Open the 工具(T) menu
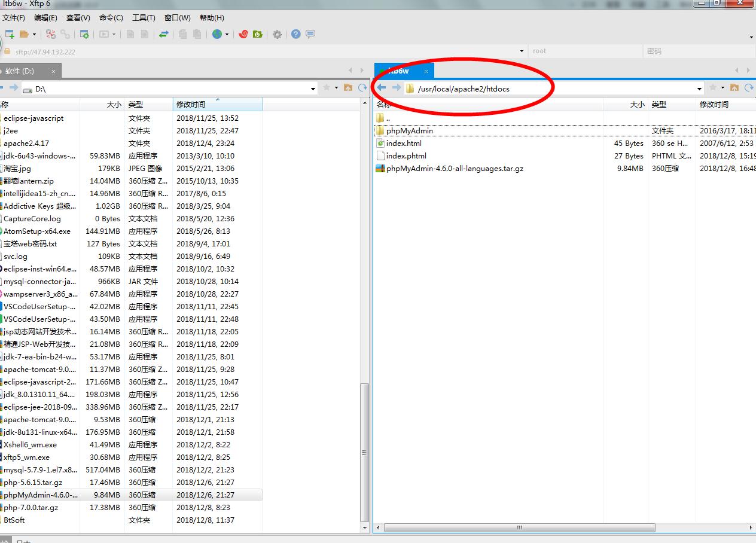756x543 pixels. pos(144,18)
